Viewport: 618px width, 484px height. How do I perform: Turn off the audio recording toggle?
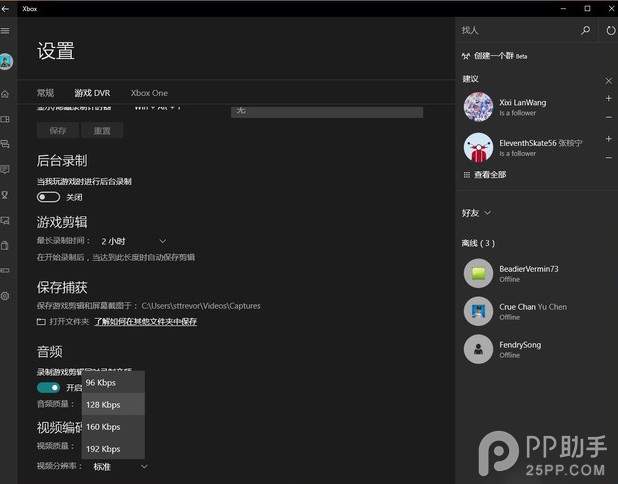48,388
